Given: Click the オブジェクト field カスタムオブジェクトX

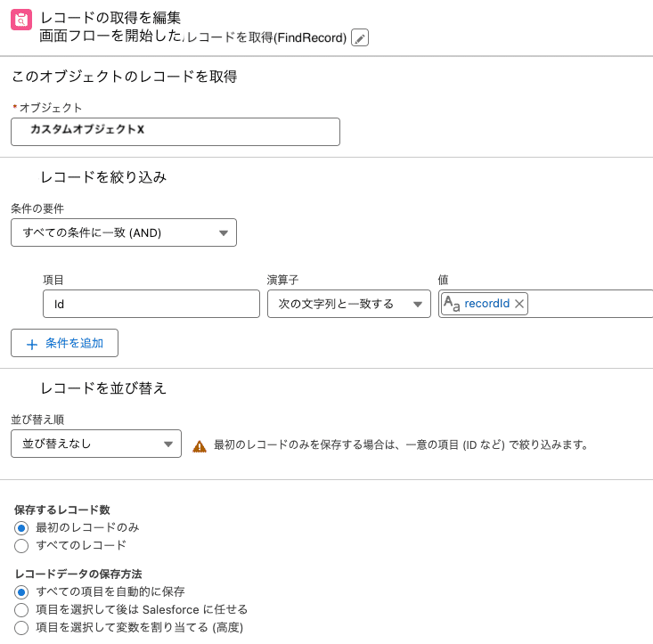Looking at the screenshot, I should pos(175,132).
